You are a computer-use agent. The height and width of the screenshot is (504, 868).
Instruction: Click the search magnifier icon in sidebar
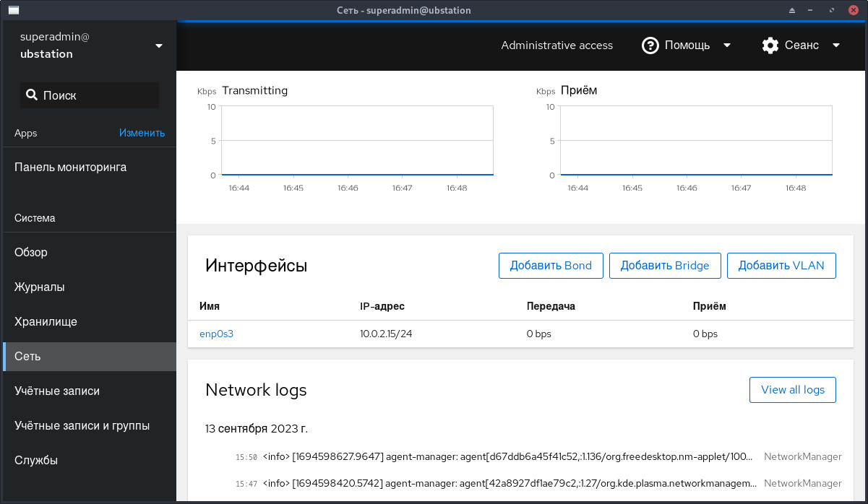tap(32, 95)
